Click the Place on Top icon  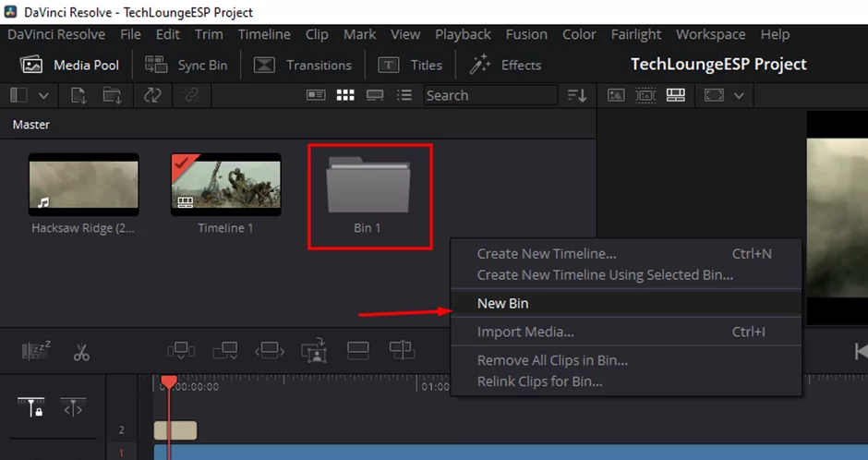click(x=357, y=351)
